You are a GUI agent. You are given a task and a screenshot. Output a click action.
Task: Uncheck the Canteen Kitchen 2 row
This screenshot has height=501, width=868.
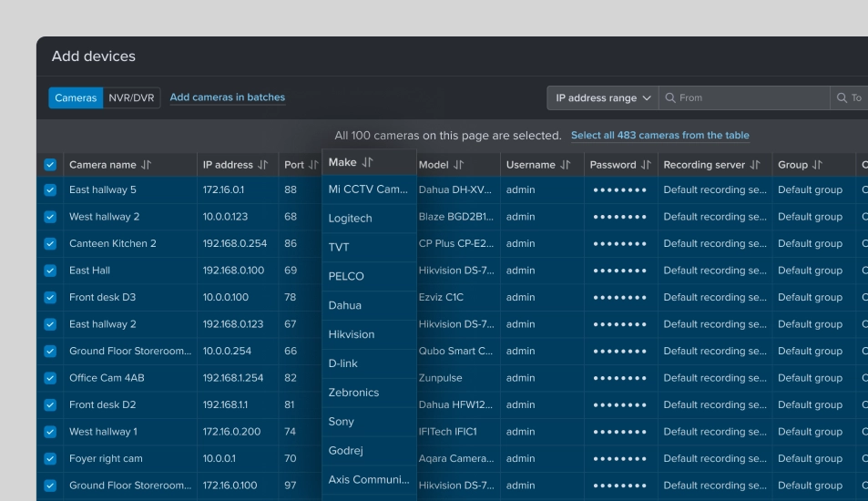click(50, 243)
